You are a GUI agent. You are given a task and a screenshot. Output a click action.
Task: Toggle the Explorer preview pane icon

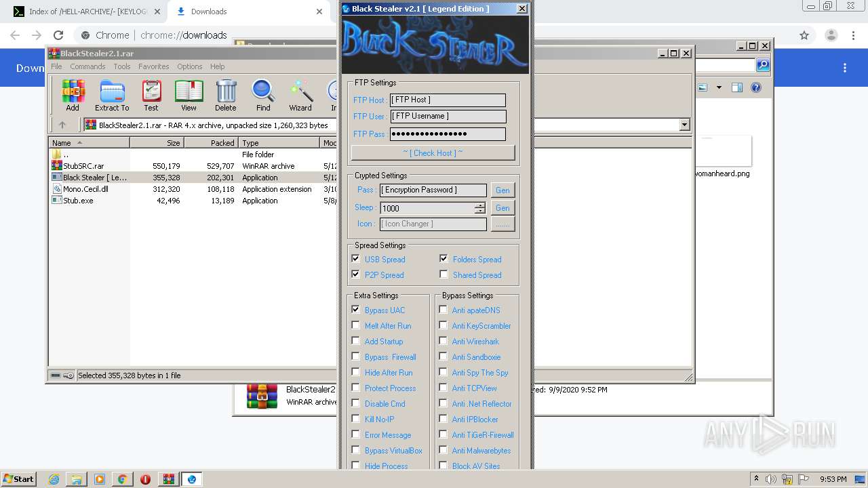737,87
